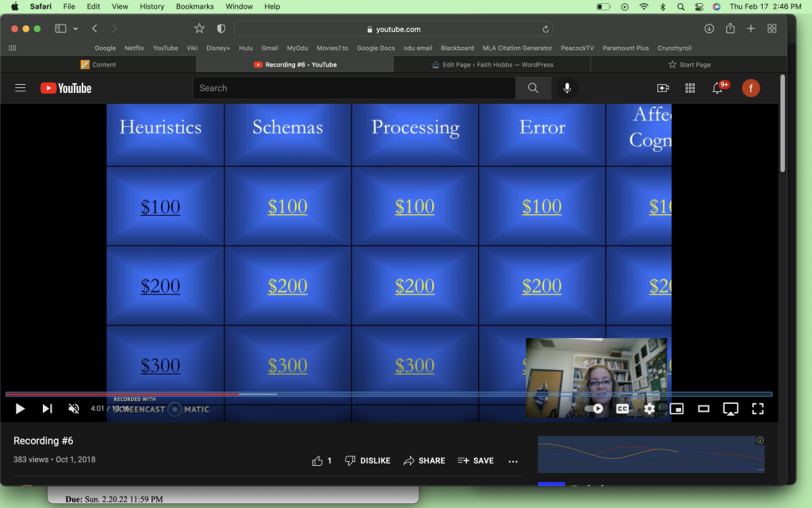Open the History menu
This screenshot has width=812, height=508.
click(151, 6)
